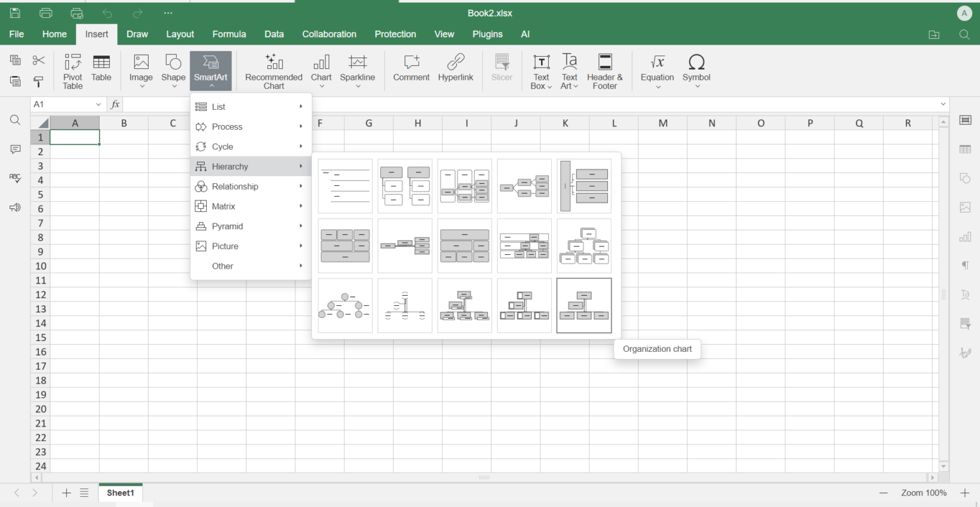Screen dimensions: 980x507
Task: Insert a Symbol
Action: click(696, 70)
